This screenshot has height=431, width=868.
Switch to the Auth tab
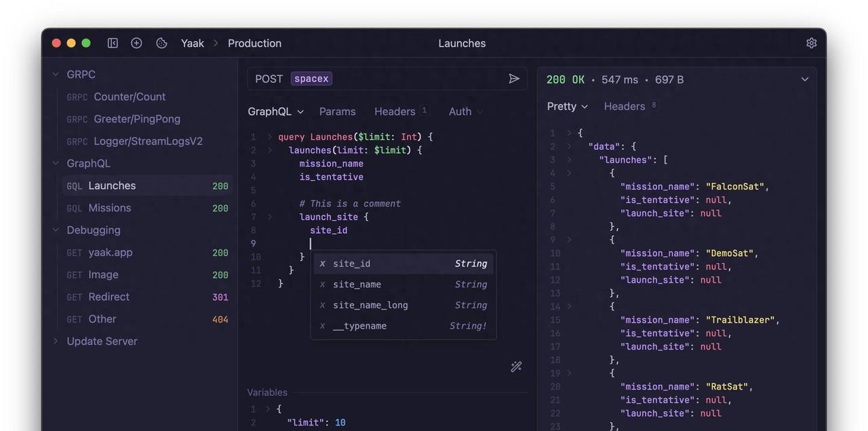point(460,110)
